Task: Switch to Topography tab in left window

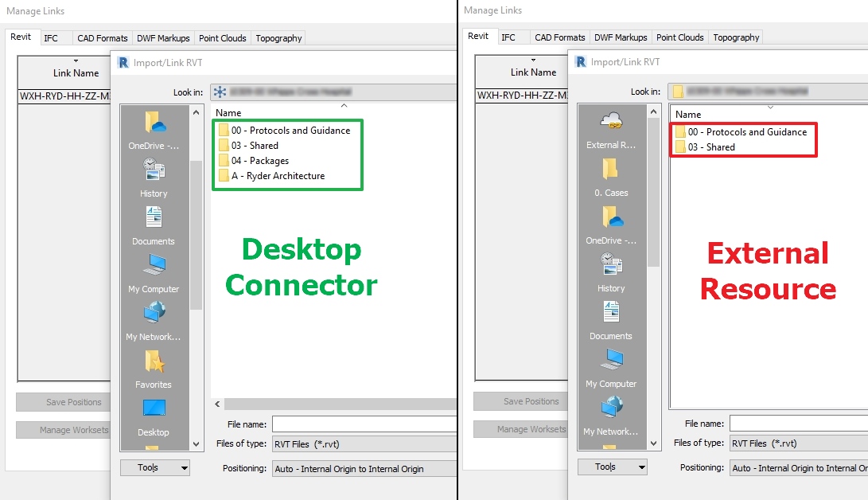Action: (x=279, y=38)
